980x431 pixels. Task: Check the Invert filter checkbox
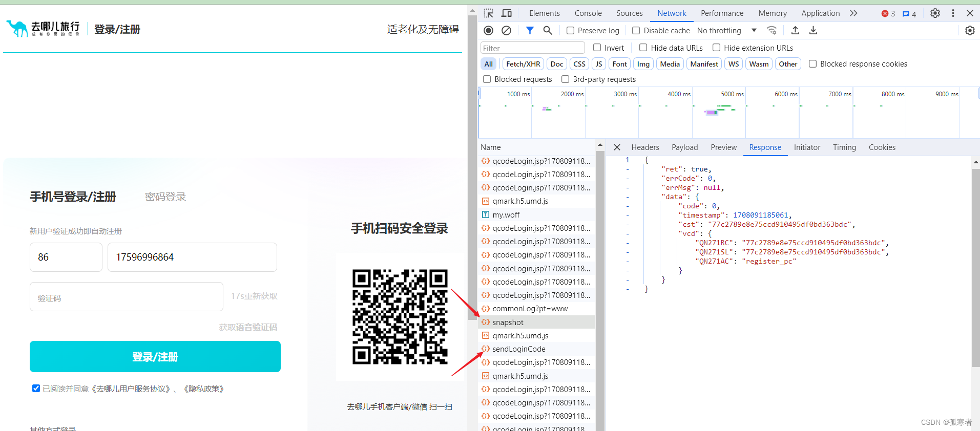click(x=597, y=48)
